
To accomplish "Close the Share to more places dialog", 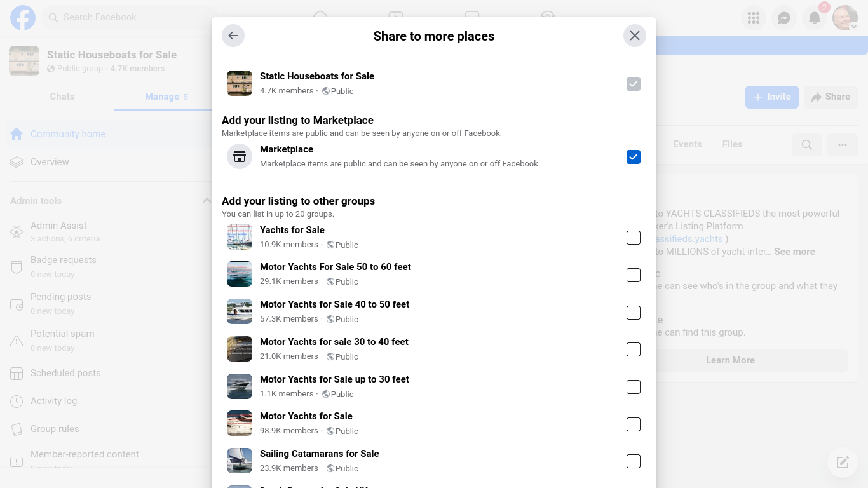I will click(x=635, y=36).
